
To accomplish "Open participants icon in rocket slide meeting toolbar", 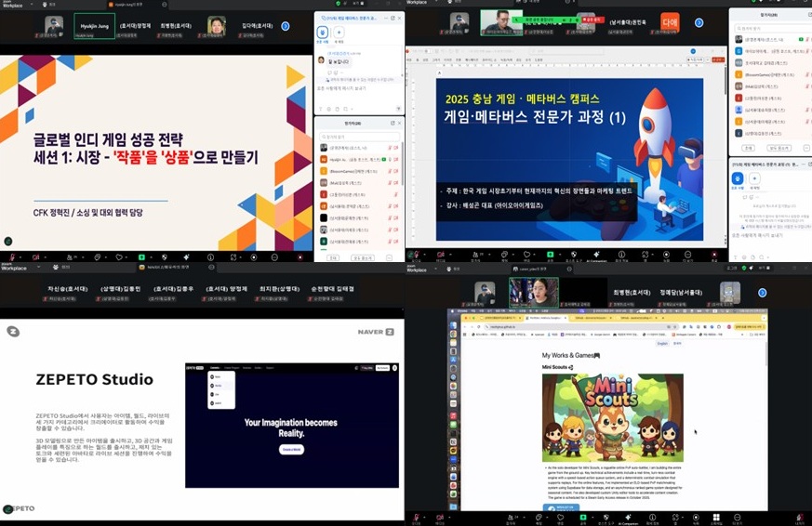I will pos(475,254).
